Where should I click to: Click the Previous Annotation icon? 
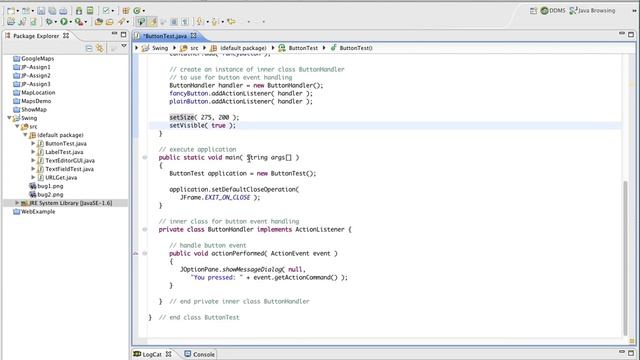(215, 22)
